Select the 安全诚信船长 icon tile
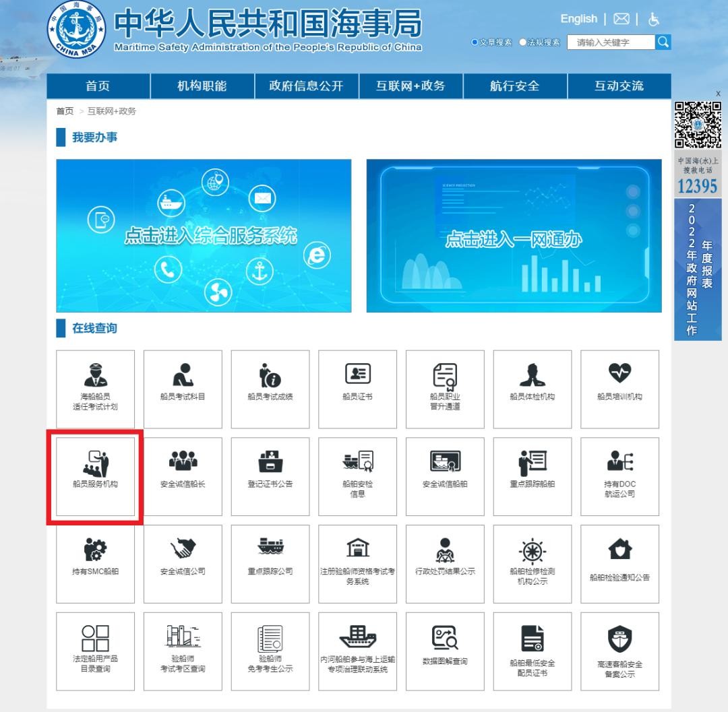This screenshot has width=728, height=712. [183, 476]
